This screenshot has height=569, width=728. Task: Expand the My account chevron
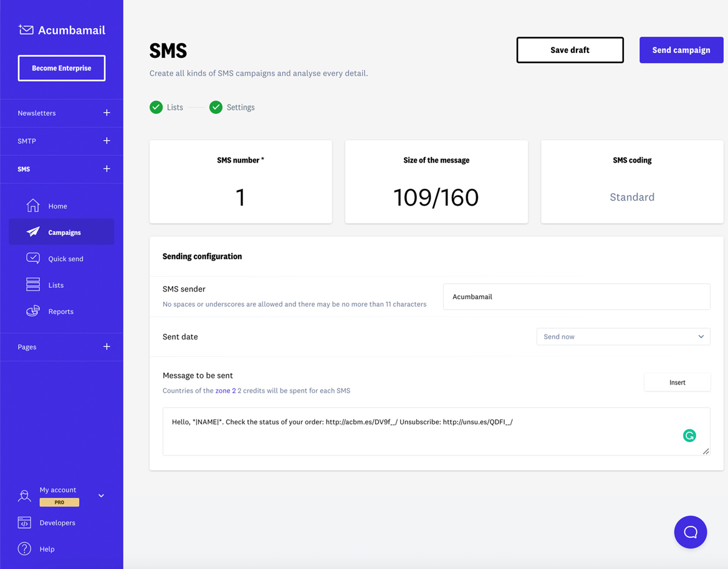(100, 495)
